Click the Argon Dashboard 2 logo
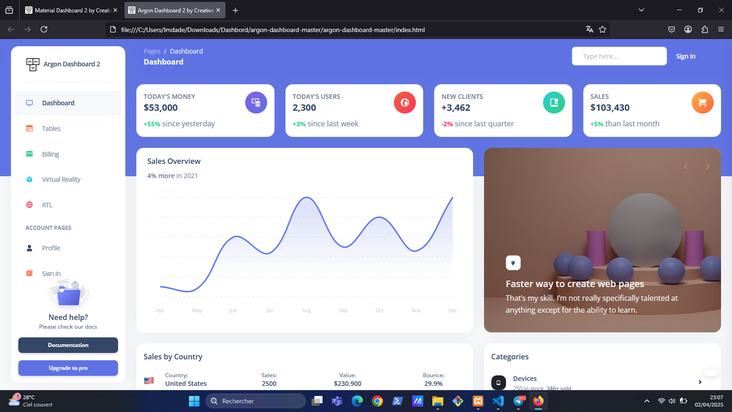Viewport: 732px width, 412px height. [33, 64]
